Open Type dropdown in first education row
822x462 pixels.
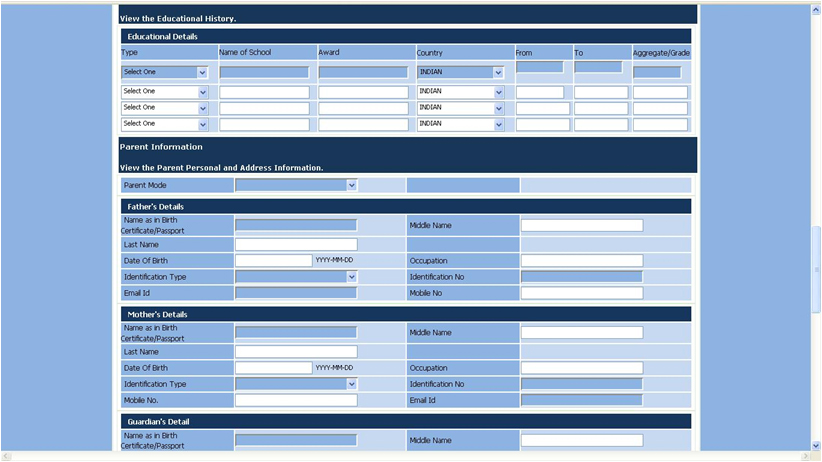coord(165,72)
